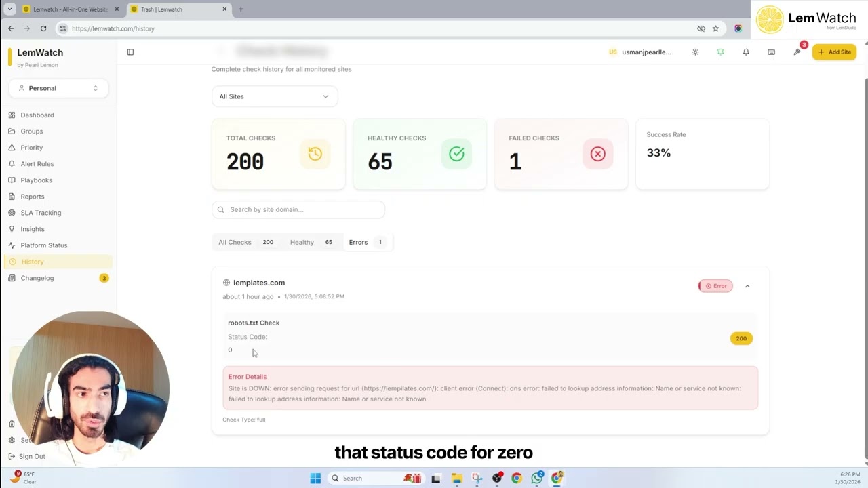Open notifications bell in header

click(746, 52)
